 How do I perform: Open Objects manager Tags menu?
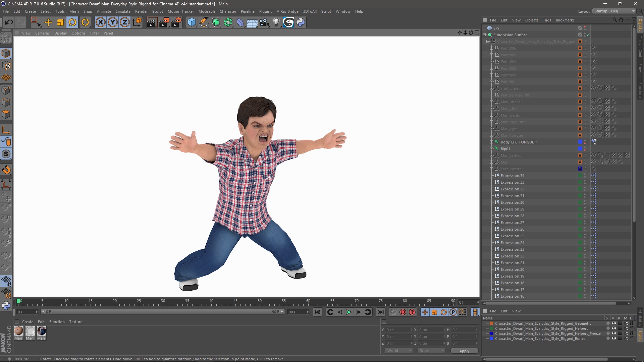547,20
